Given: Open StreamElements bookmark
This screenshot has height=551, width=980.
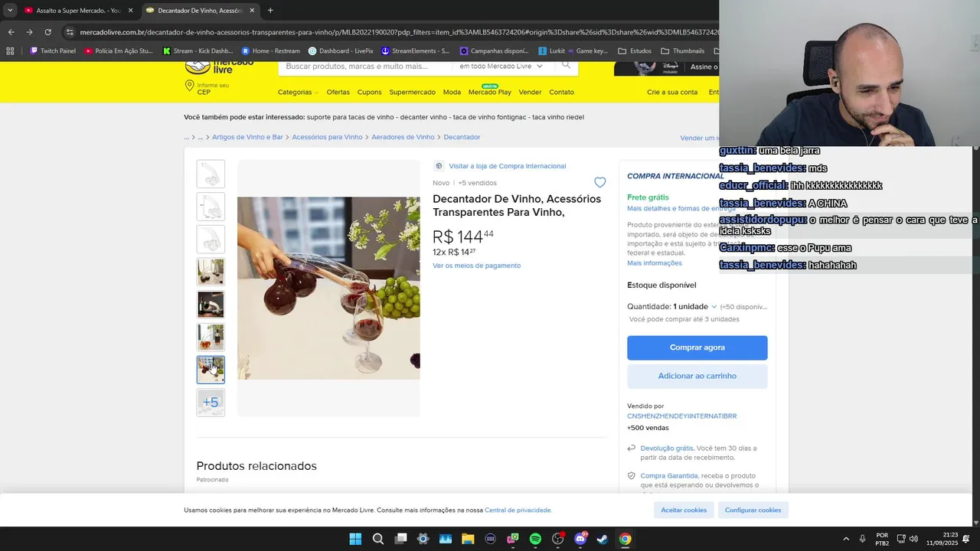Looking at the screenshot, I should (415, 51).
